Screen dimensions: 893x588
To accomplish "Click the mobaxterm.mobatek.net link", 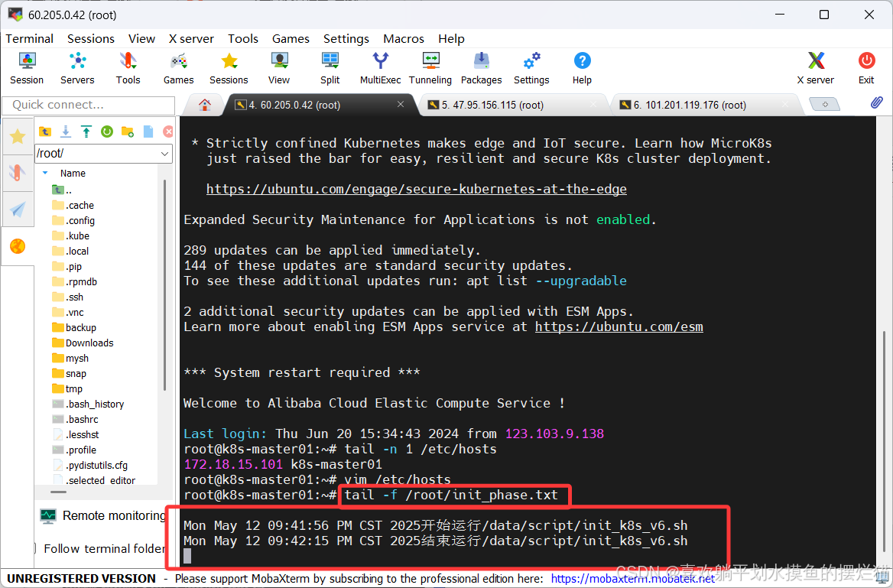I will (x=633, y=579).
